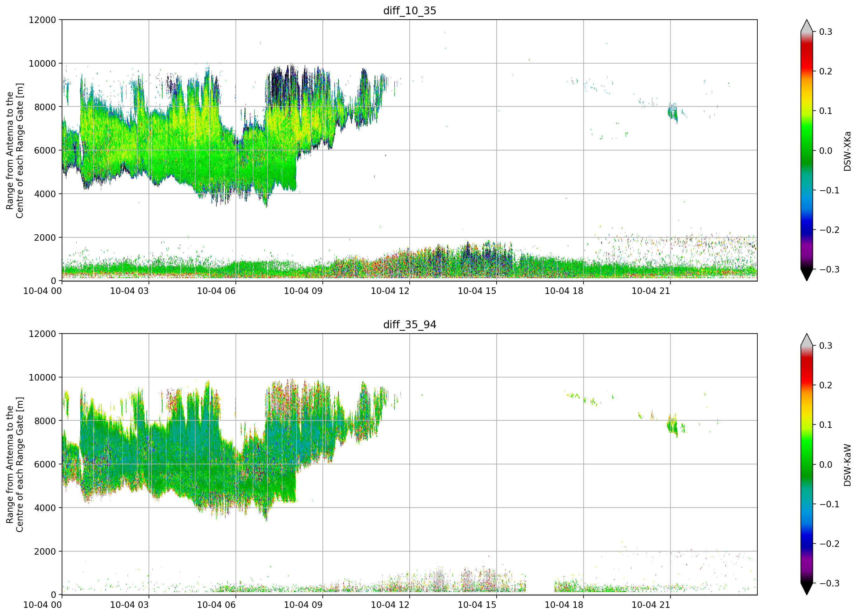Click the 10000 y-tick label of diff_35_94
Screen dimensions: 858x616
click(x=42, y=377)
